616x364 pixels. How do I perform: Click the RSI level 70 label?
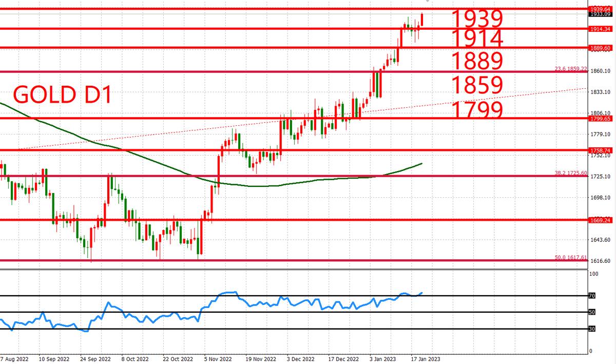point(591,296)
